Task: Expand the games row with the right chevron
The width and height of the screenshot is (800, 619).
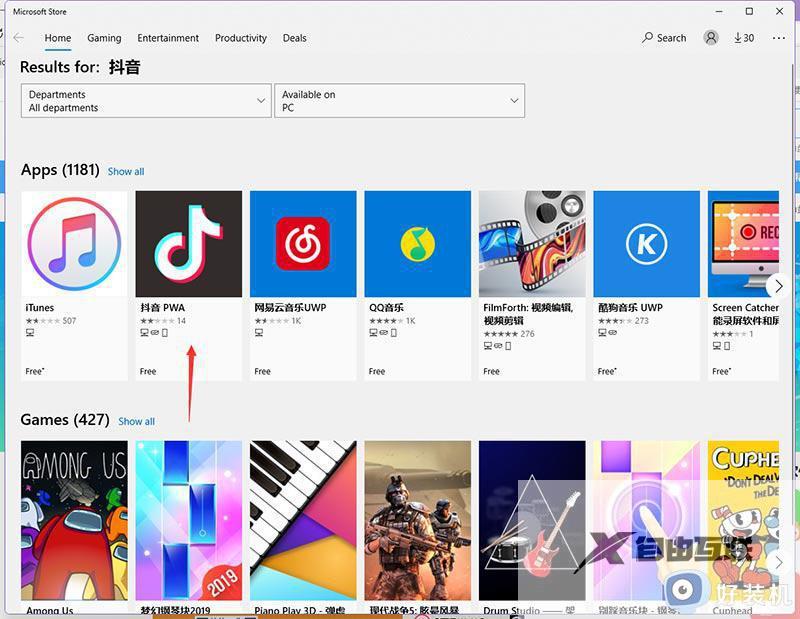Action: (x=778, y=561)
